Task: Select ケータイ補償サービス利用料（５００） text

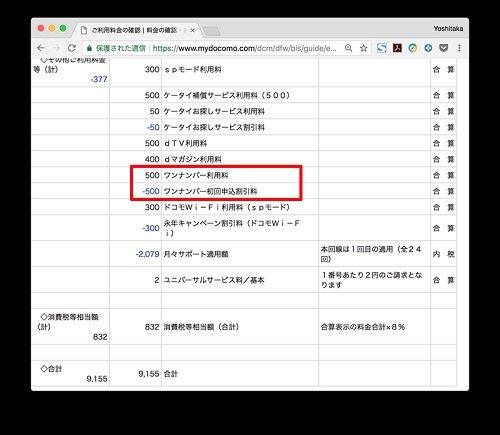Action: pyautogui.click(x=227, y=95)
